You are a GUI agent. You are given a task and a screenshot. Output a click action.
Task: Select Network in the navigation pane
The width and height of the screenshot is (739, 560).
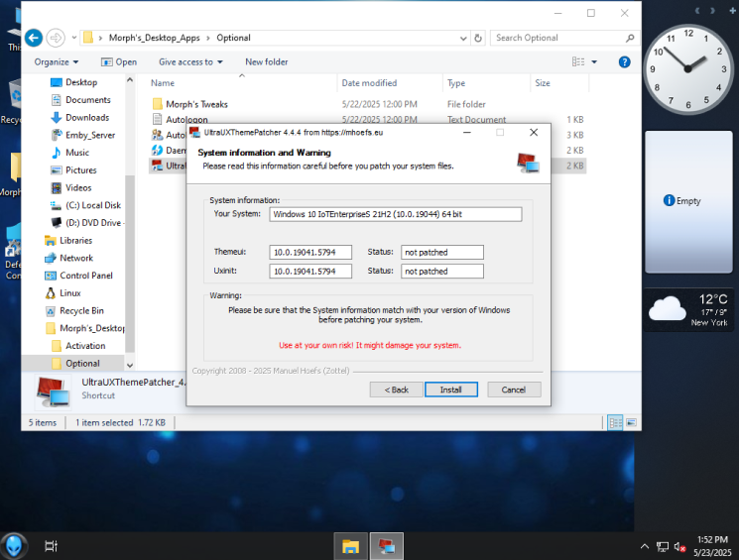75,258
